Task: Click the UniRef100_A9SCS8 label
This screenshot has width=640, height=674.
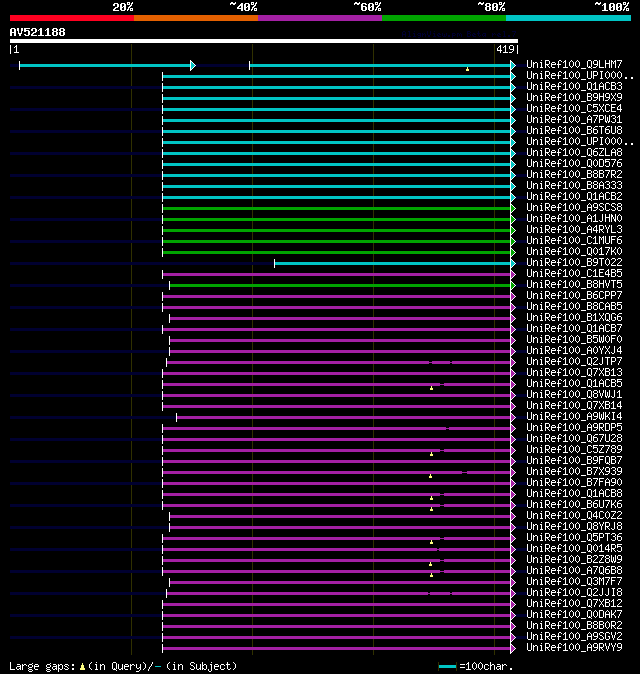Action: click(x=574, y=208)
